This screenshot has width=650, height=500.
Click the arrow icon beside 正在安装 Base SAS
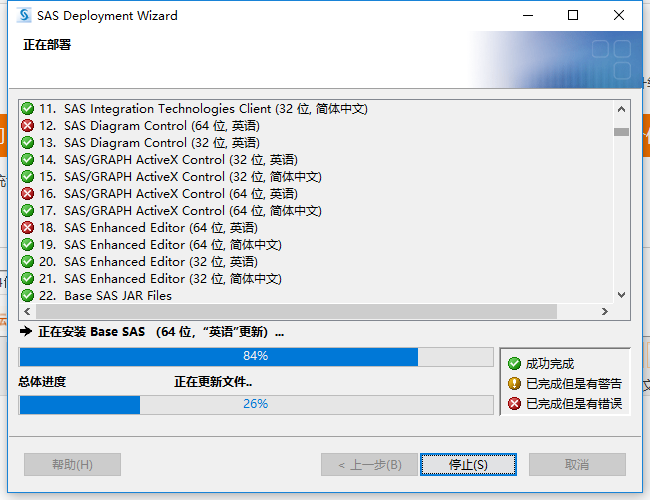tap(26, 331)
